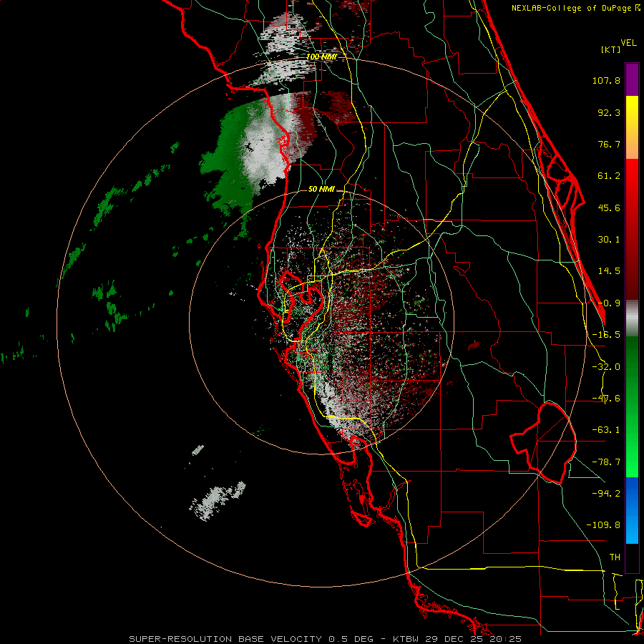The image size is (644, 644).
Task: Click the 92.3 legend value
Action: tap(609, 112)
